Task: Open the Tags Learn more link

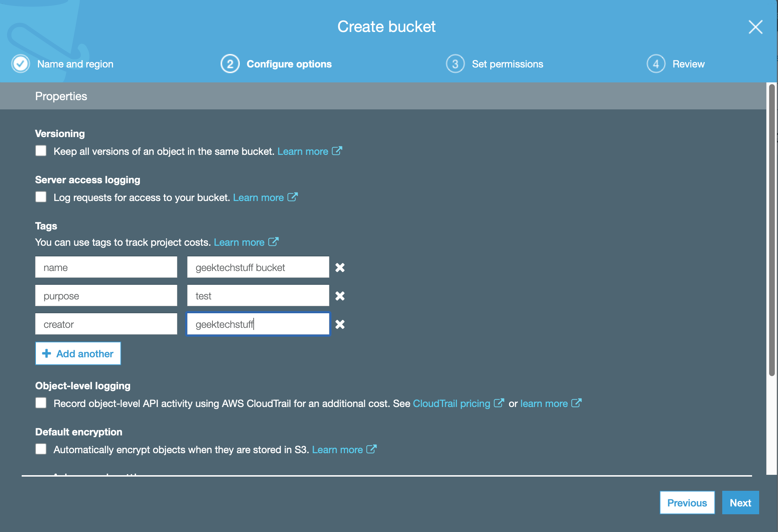Action: (x=239, y=242)
